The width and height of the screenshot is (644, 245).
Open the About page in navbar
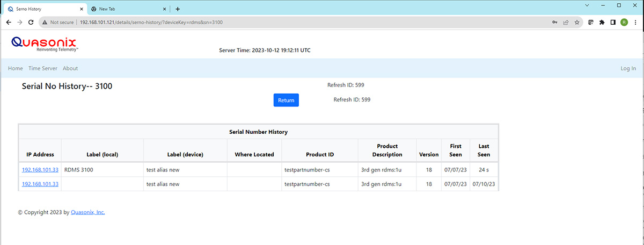[x=70, y=68]
